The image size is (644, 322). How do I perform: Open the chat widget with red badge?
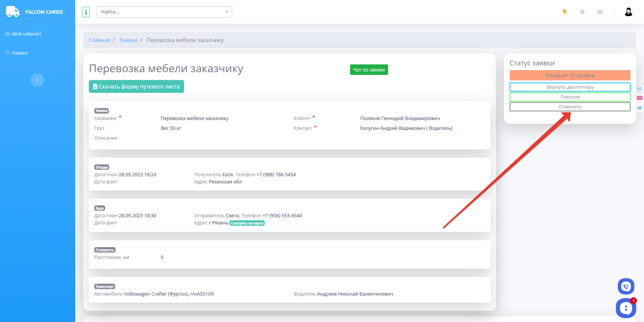(626, 308)
